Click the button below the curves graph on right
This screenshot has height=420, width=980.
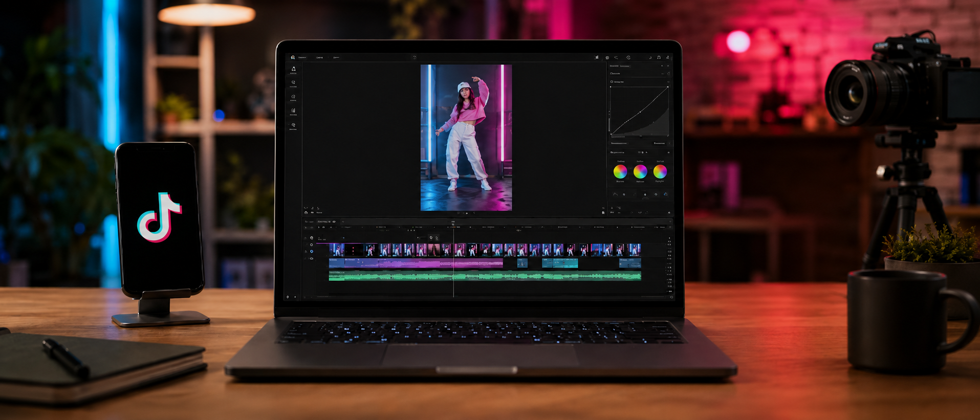(x=660, y=143)
